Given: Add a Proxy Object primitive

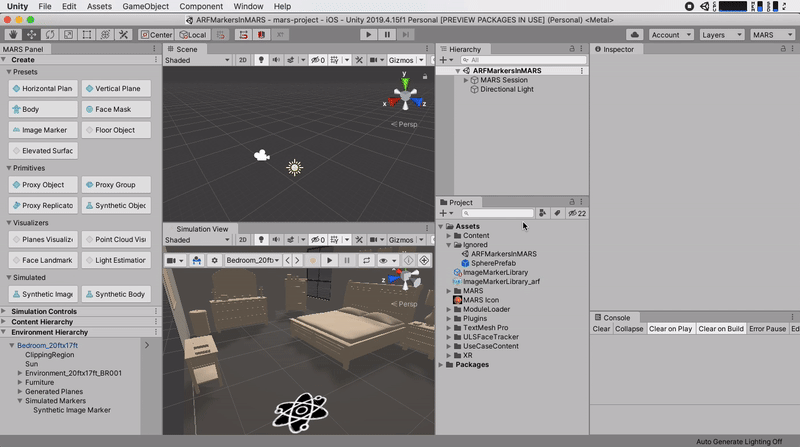Looking at the screenshot, I should [x=42, y=185].
